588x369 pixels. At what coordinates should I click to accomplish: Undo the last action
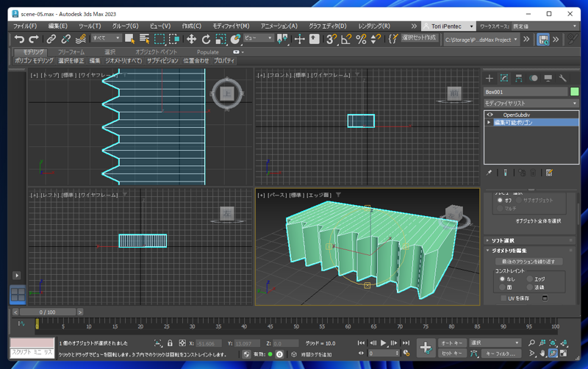19,39
